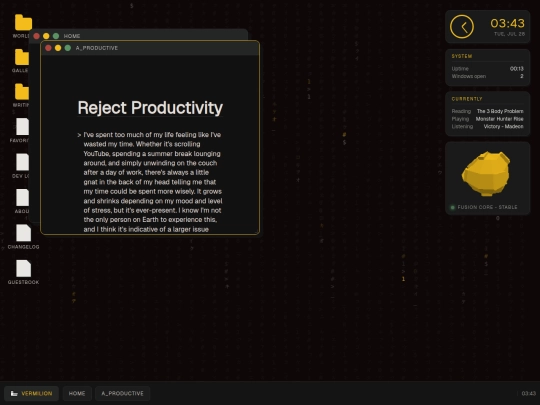Open the DEV LOG file icon
This screenshot has height=405, width=540.
click(x=22, y=162)
